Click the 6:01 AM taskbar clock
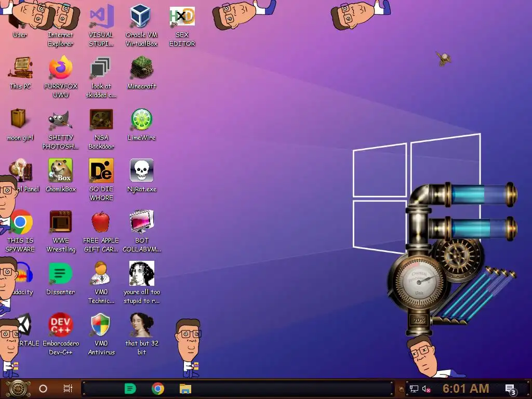Image resolution: width=532 pixels, height=399 pixels. pyautogui.click(x=466, y=389)
